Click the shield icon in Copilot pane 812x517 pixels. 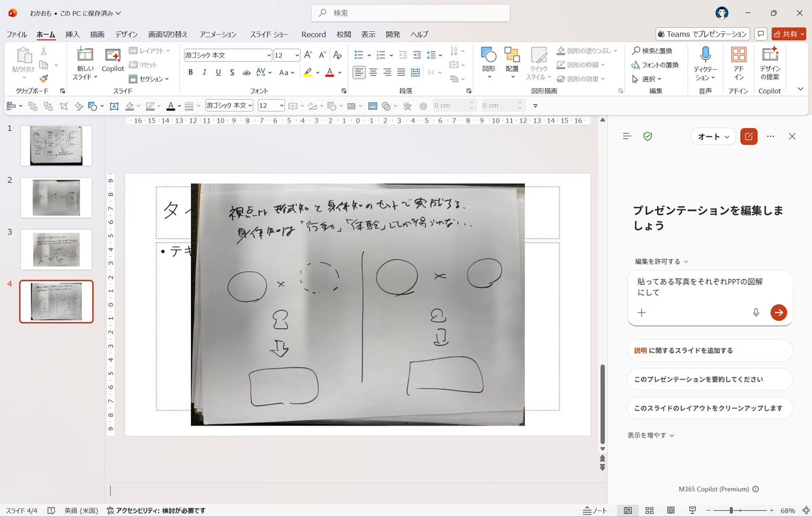tap(648, 136)
